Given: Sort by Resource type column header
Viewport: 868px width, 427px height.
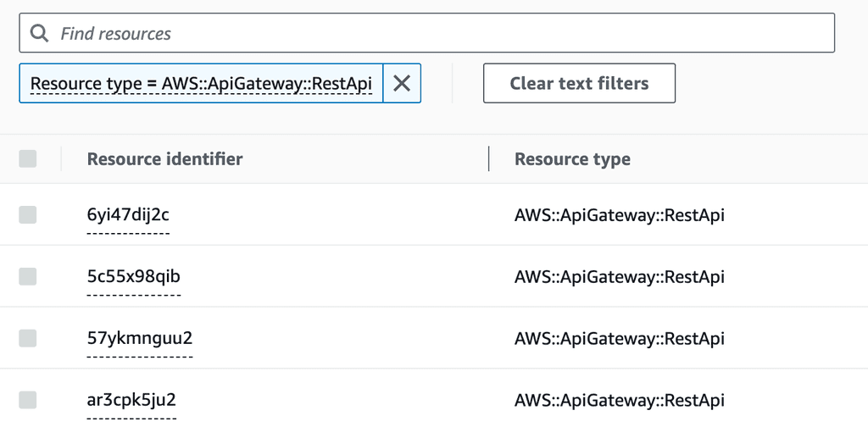Looking at the screenshot, I should click(x=572, y=159).
